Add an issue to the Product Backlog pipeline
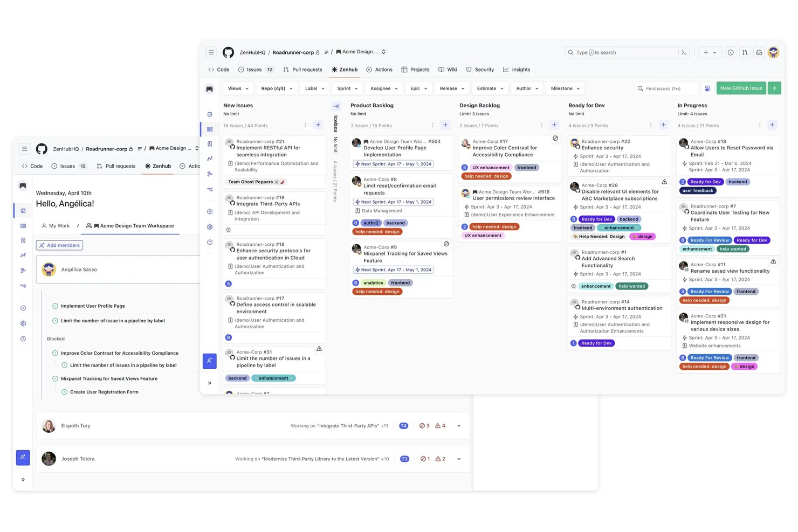This screenshot has width=798, height=532. click(445, 125)
